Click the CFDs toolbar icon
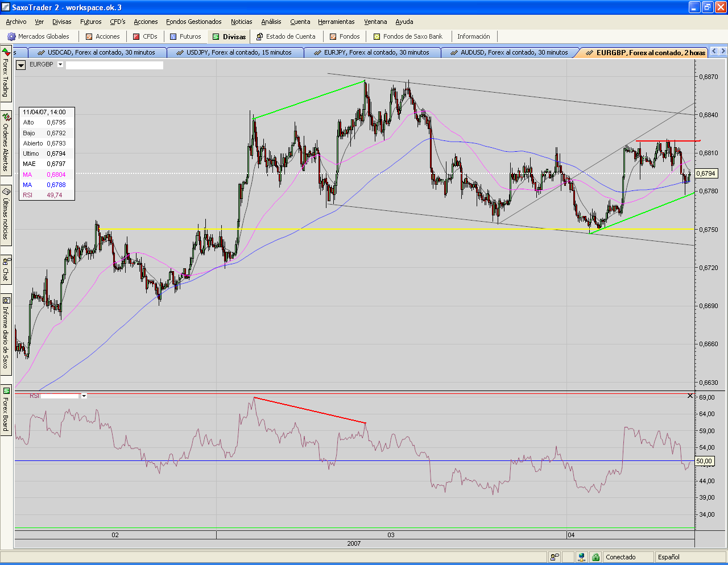The image size is (728, 565). tap(136, 36)
